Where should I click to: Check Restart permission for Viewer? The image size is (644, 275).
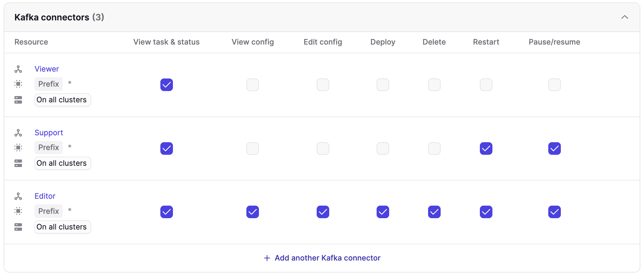pyautogui.click(x=486, y=85)
